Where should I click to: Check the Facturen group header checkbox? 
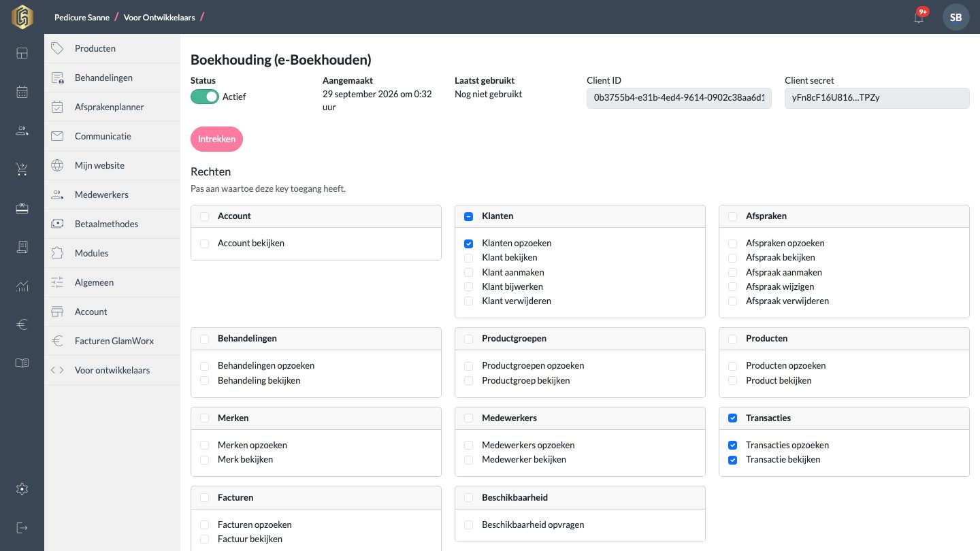click(204, 497)
